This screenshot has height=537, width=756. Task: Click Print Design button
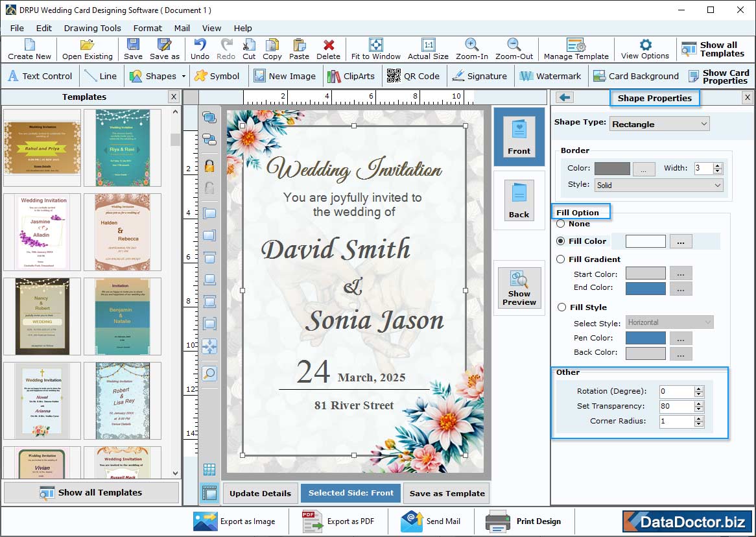coord(524,521)
